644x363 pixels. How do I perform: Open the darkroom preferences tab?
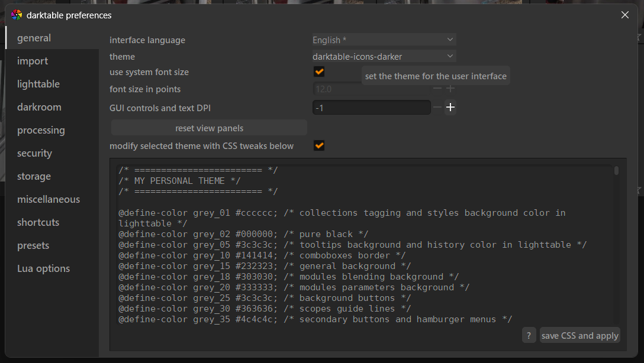pos(53,106)
